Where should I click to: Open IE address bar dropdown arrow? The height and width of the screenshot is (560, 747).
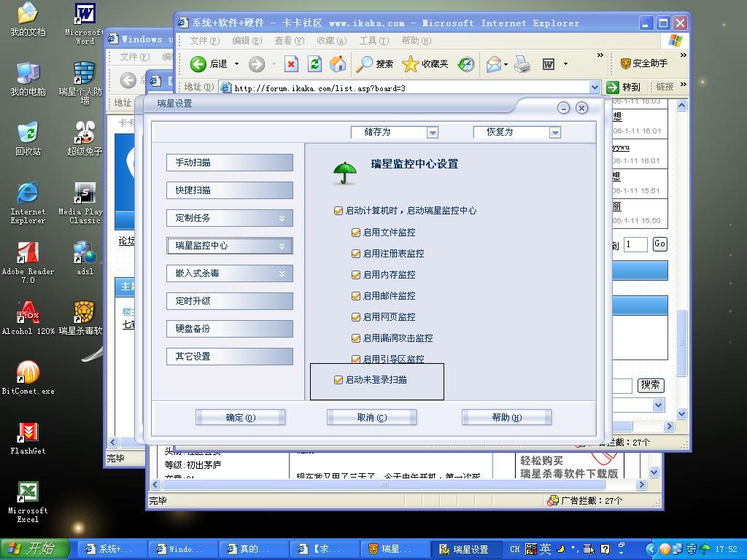[x=595, y=87]
